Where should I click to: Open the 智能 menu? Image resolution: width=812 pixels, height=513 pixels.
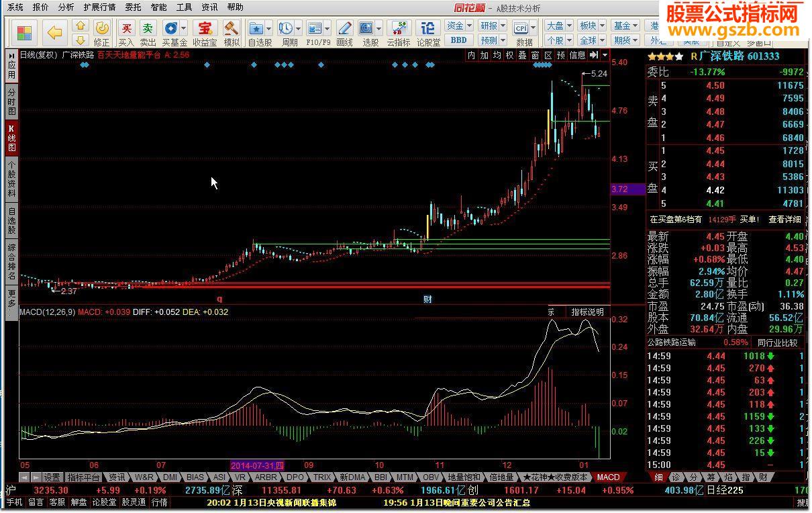158,7
